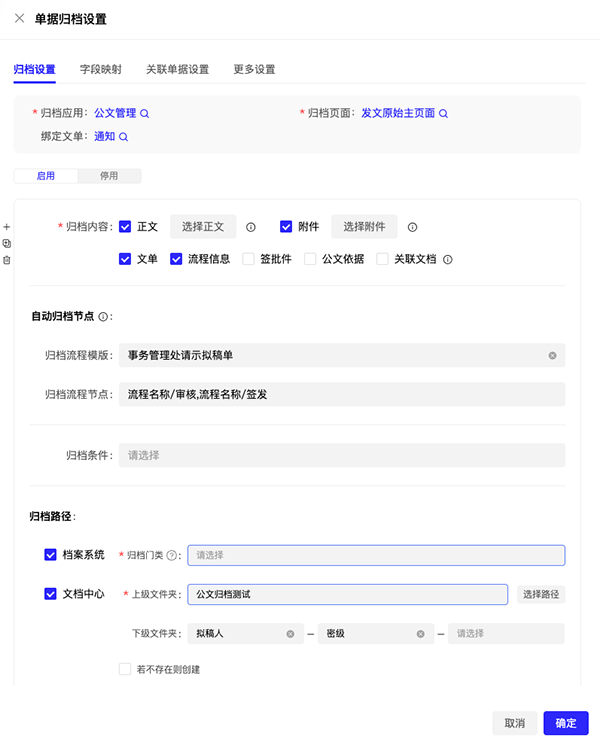Image resolution: width=600 pixels, height=745 pixels.
Task: Click the trash delete icon on left edge
Action: coord(7,260)
